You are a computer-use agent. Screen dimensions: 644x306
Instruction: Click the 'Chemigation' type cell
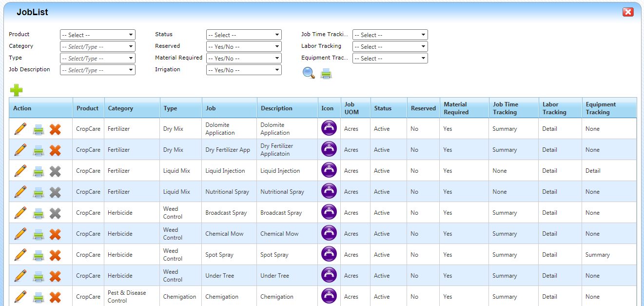(x=180, y=297)
